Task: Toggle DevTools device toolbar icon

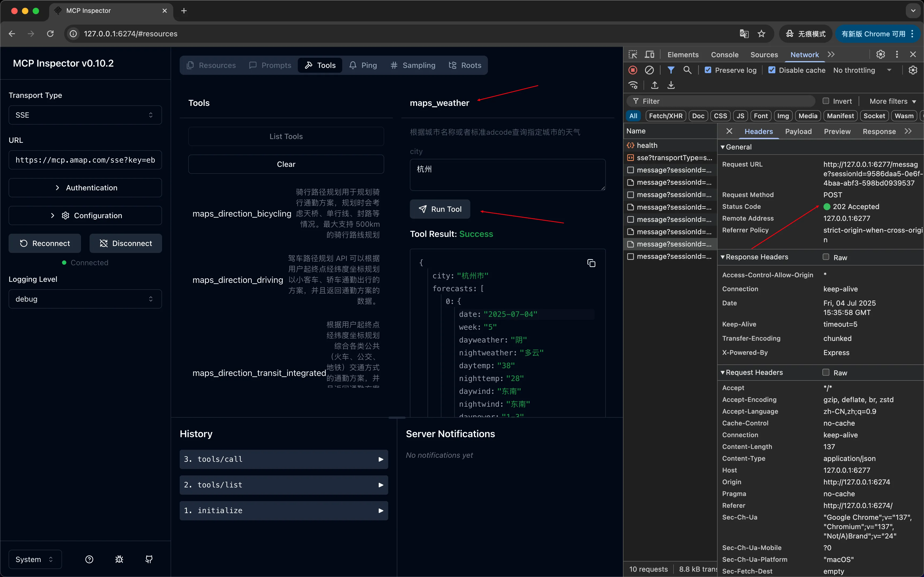Action: click(649, 55)
